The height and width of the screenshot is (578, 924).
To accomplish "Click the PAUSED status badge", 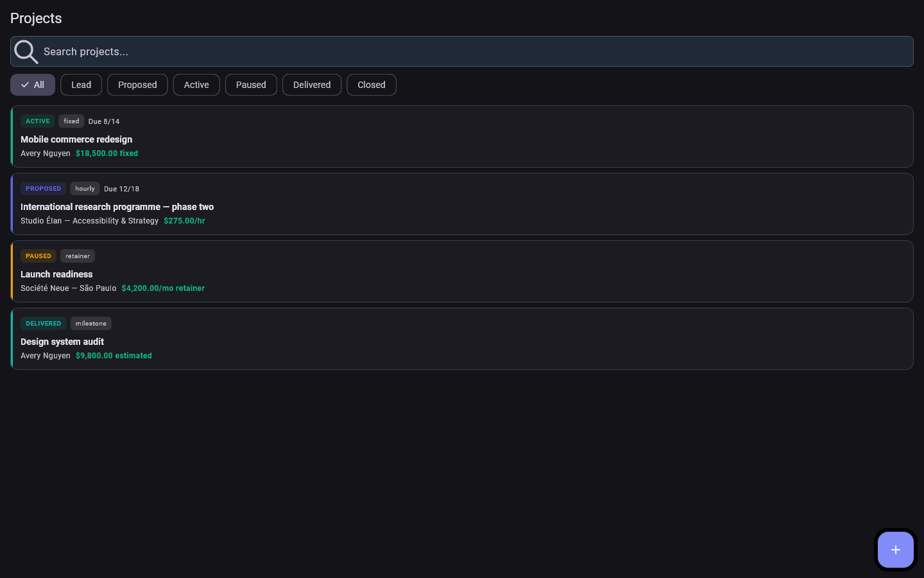I will [38, 256].
